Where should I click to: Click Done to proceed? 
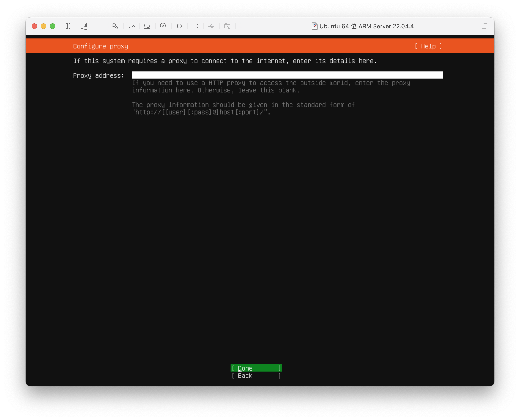[255, 368]
